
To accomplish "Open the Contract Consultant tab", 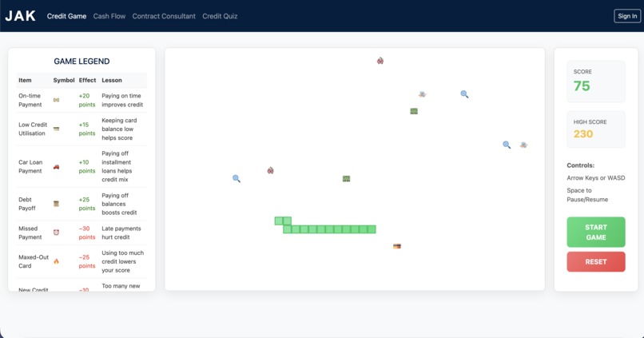I will pos(164,16).
